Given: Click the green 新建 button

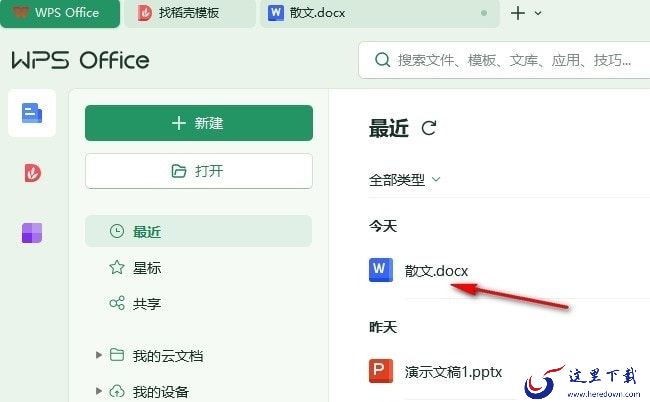Looking at the screenshot, I should pyautogui.click(x=199, y=123).
